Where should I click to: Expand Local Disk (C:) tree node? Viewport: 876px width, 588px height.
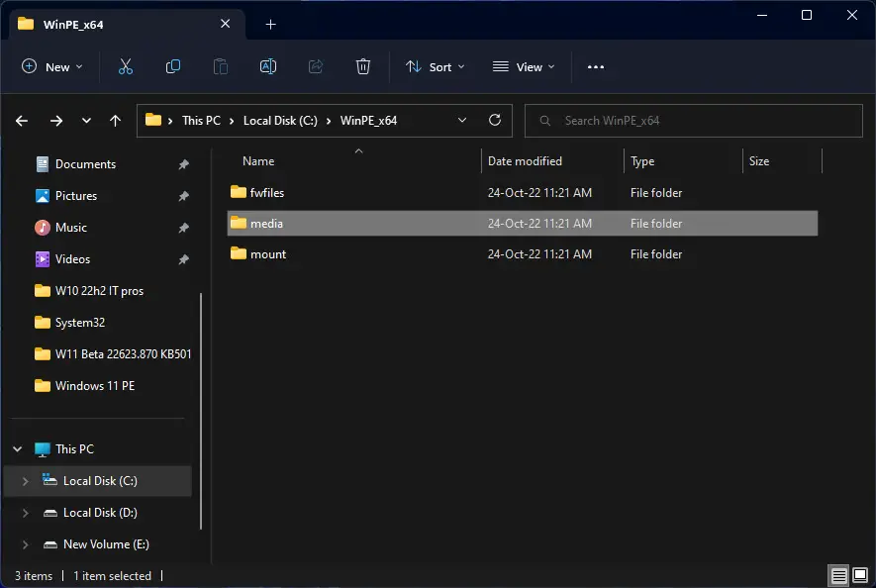(25, 481)
